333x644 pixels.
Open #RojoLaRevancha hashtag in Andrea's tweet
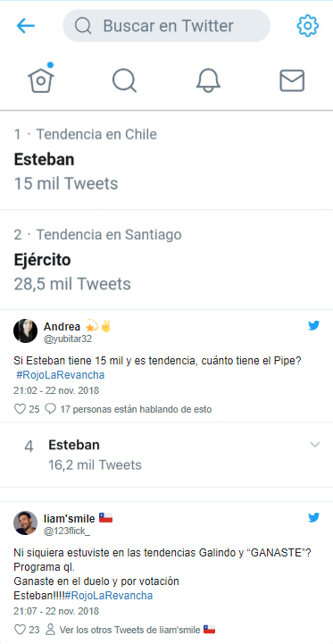click(x=61, y=375)
